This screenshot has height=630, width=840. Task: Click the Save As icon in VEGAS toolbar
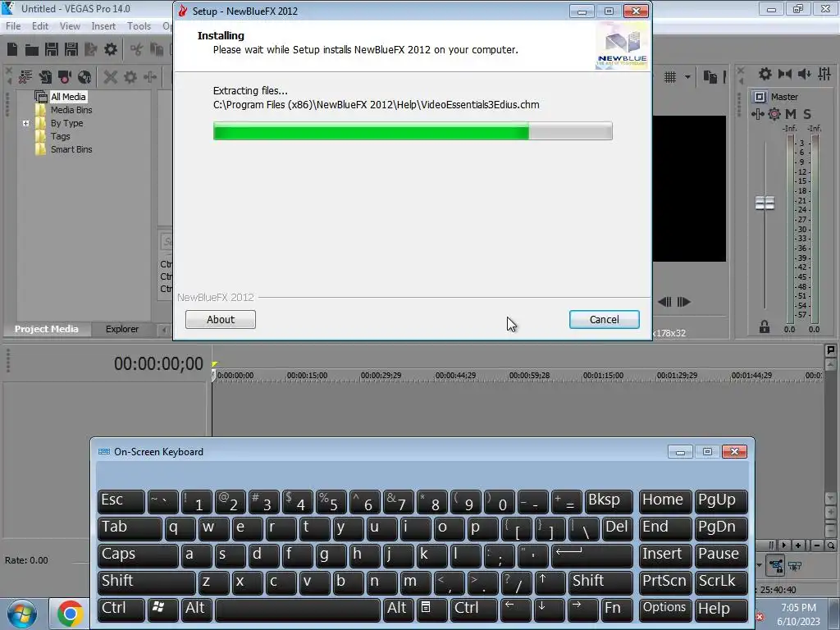(71, 50)
